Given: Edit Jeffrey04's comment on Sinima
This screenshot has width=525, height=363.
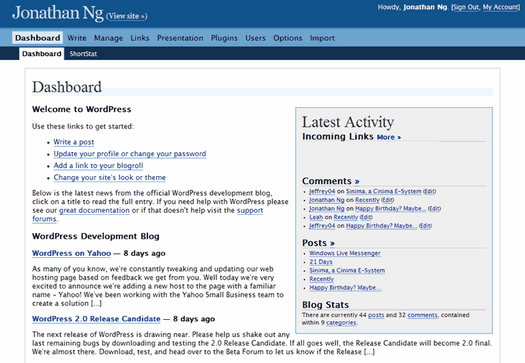Looking at the screenshot, I should [x=430, y=191].
